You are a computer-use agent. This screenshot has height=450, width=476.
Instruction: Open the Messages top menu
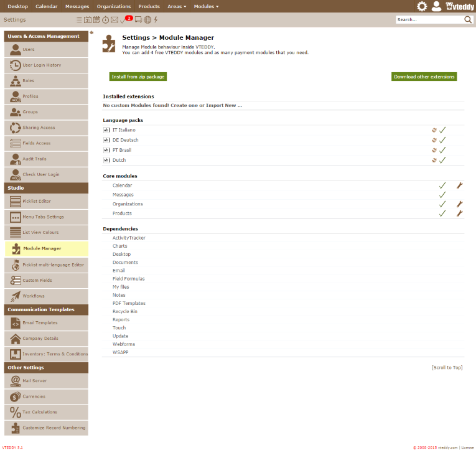(77, 6)
